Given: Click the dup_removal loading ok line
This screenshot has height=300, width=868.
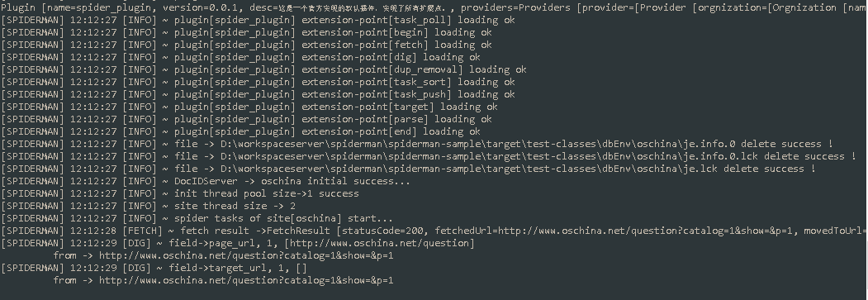Looking at the screenshot, I should (x=263, y=69).
